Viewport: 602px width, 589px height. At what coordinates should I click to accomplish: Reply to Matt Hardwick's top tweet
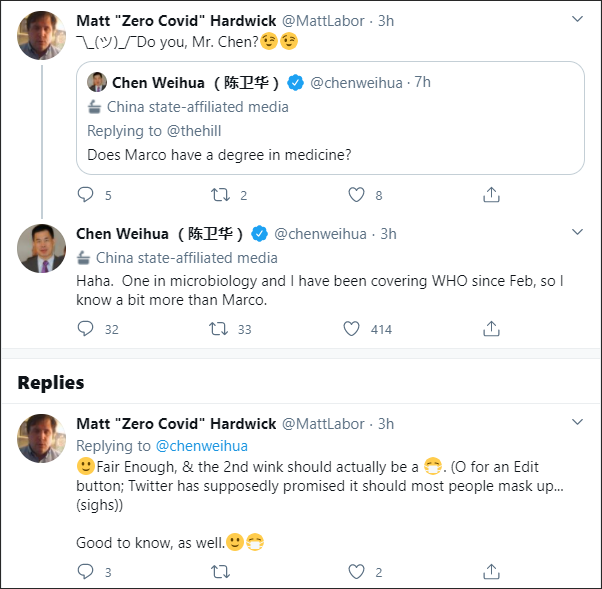pyautogui.click(x=86, y=195)
